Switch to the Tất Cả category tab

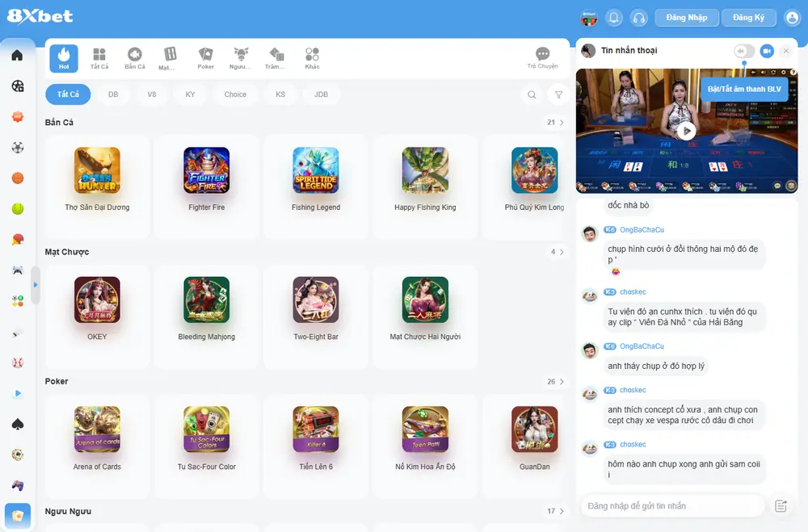(x=99, y=58)
